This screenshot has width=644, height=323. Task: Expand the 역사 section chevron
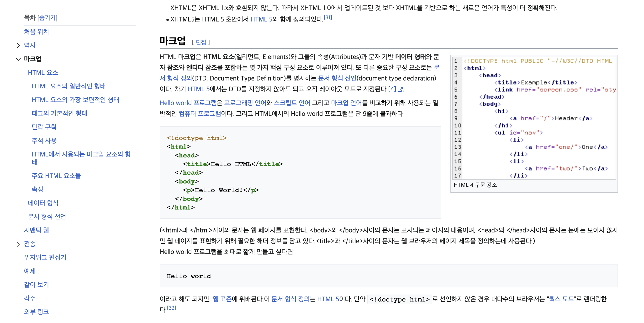[x=18, y=45]
